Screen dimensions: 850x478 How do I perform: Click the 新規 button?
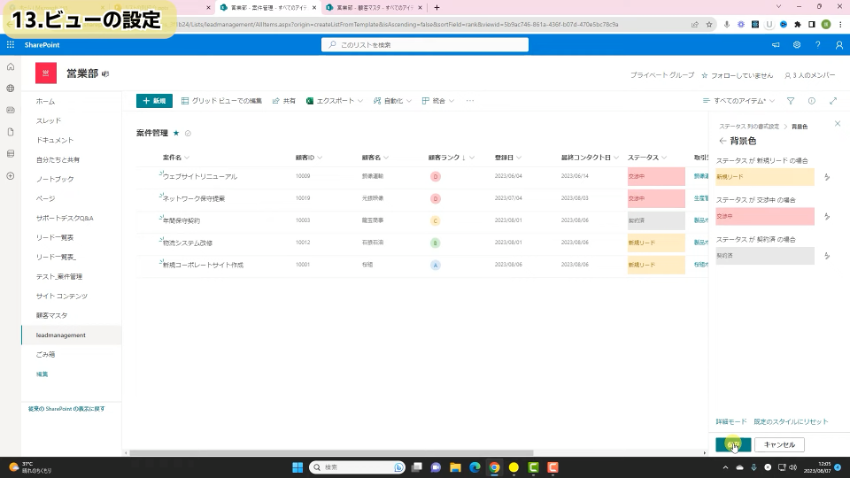click(x=154, y=101)
